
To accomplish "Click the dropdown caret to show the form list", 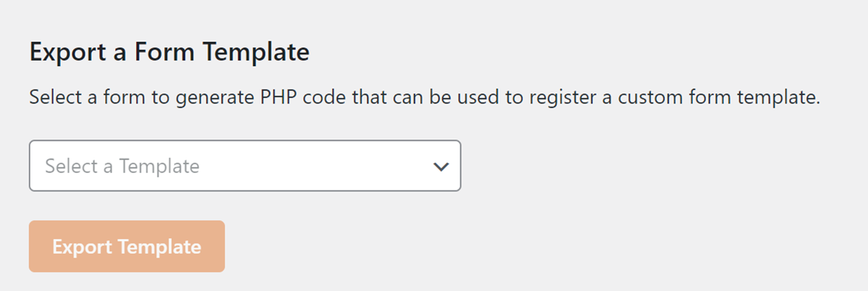I will [441, 167].
